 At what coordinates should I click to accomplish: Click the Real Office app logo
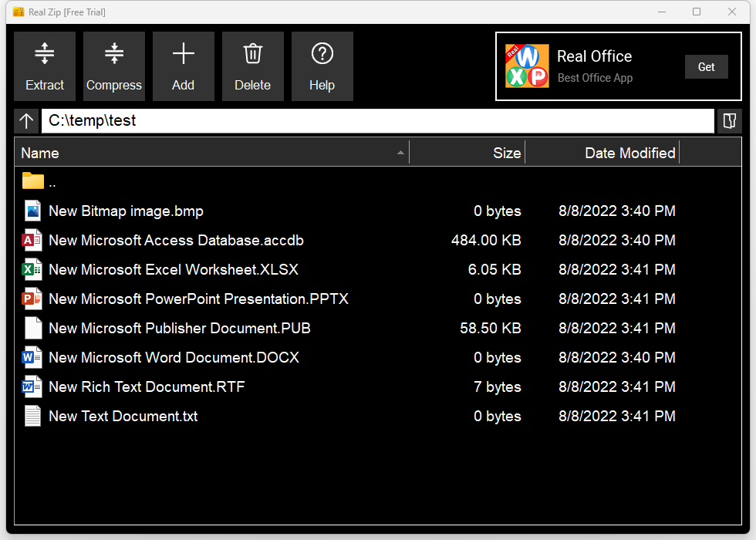[x=527, y=66]
